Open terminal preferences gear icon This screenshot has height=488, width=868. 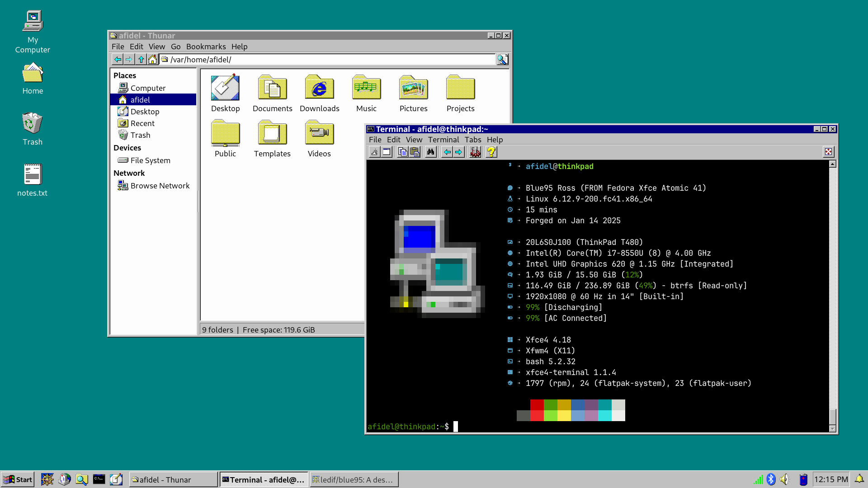(x=475, y=152)
